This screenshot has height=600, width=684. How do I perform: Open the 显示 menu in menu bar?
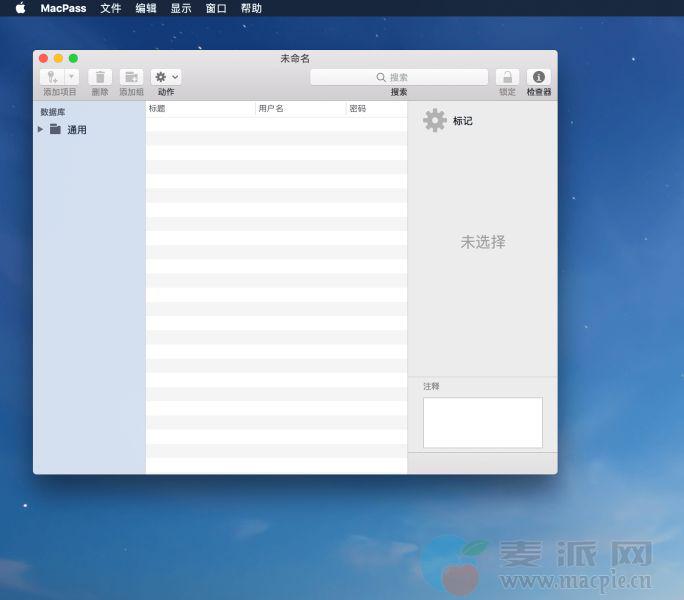(x=181, y=8)
